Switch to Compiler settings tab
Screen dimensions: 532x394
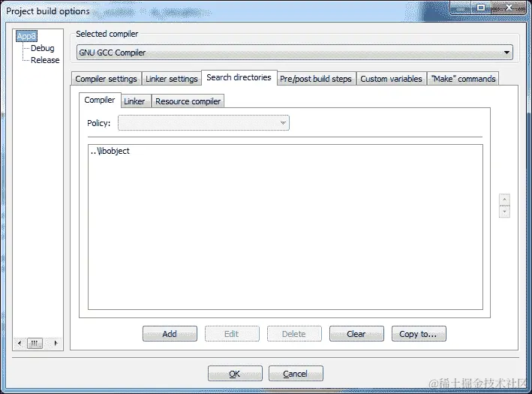(x=106, y=79)
